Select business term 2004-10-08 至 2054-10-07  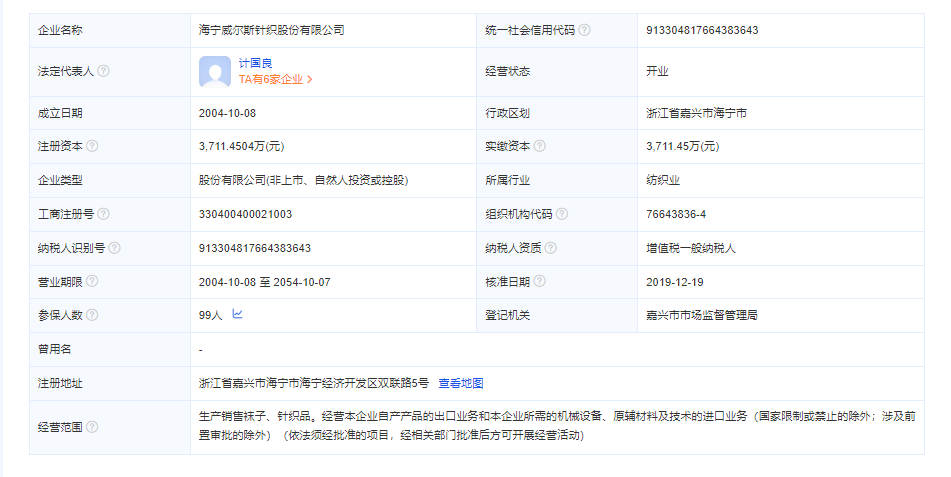tap(264, 282)
